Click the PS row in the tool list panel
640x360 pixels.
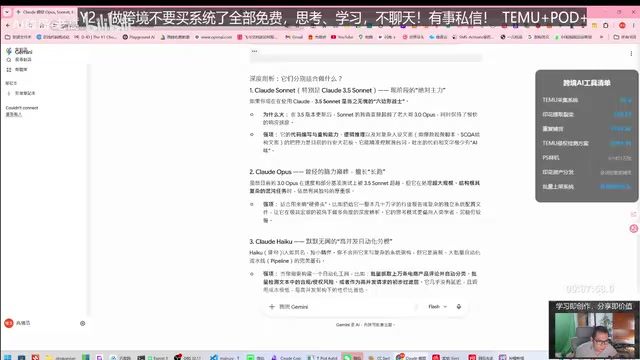tap(587, 158)
